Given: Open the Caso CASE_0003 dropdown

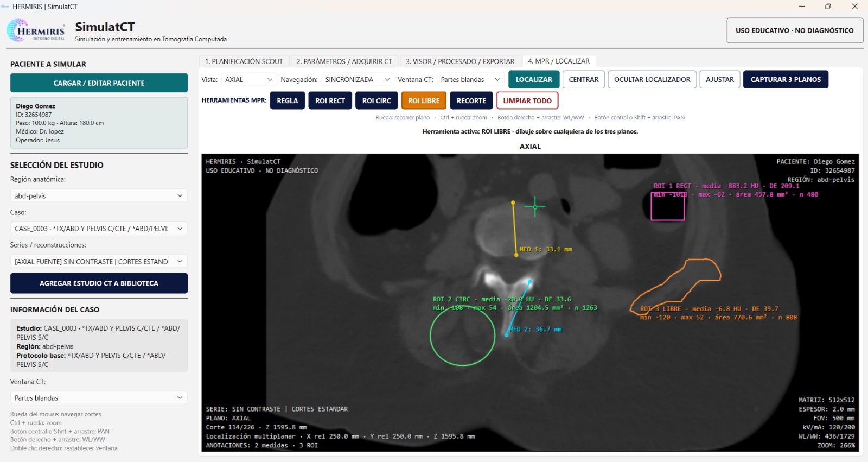Looking at the screenshot, I should point(99,229).
